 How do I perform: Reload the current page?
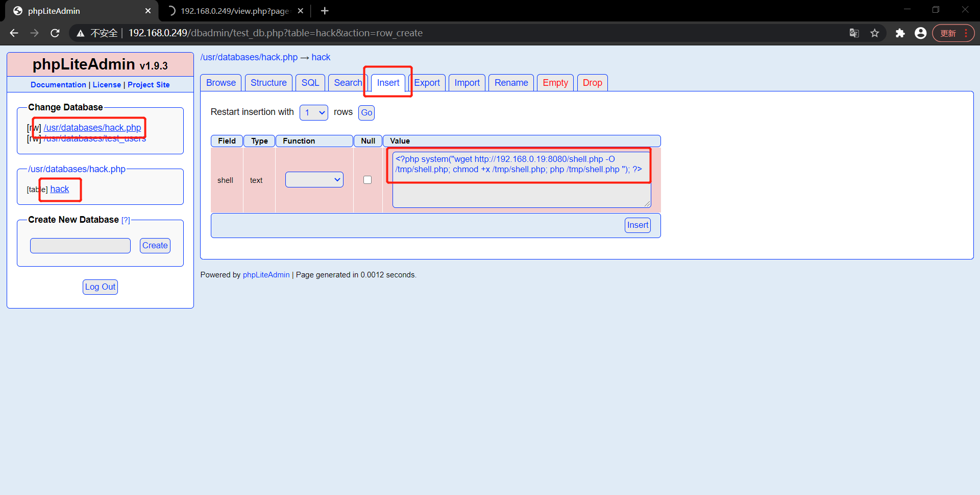55,33
